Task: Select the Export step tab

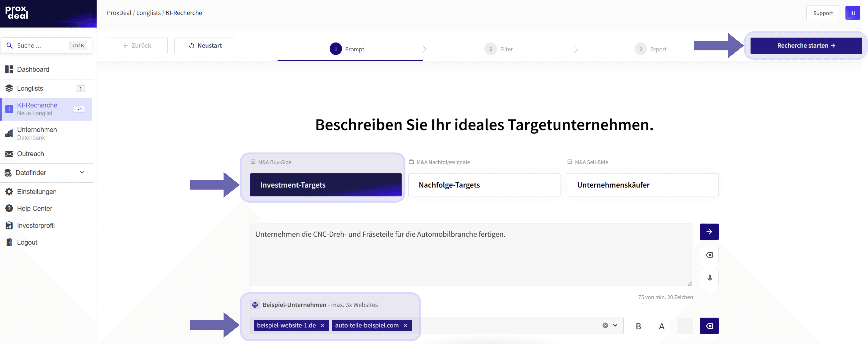Action: click(650, 49)
